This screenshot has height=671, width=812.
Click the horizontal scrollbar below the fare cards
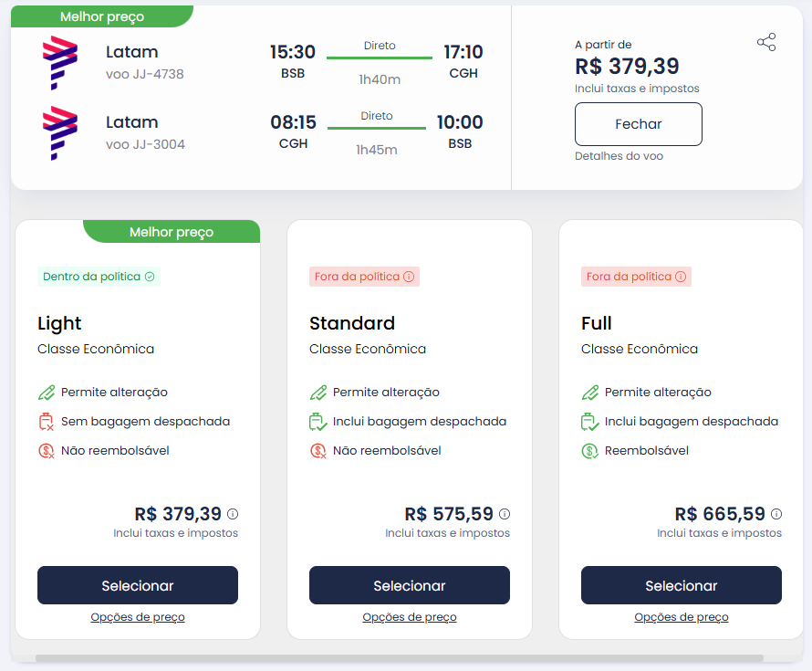click(x=400, y=658)
